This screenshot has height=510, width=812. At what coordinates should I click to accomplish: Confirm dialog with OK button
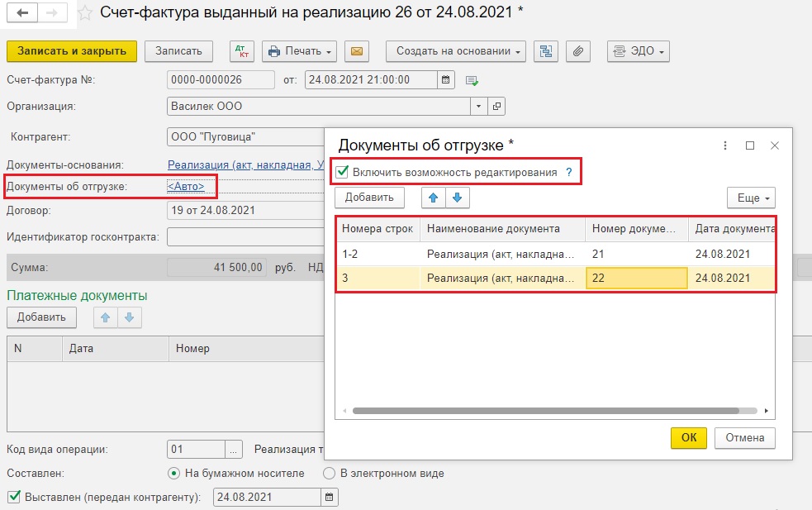689,437
